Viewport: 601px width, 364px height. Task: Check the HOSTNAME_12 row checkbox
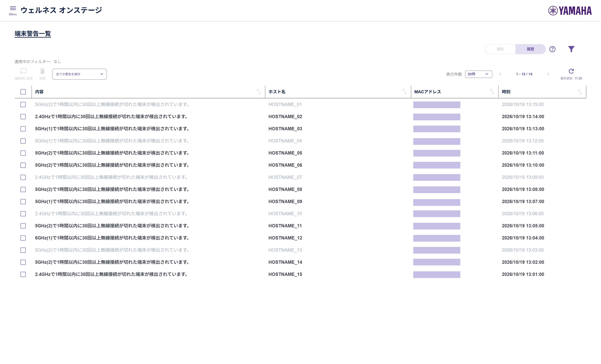(x=23, y=238)
